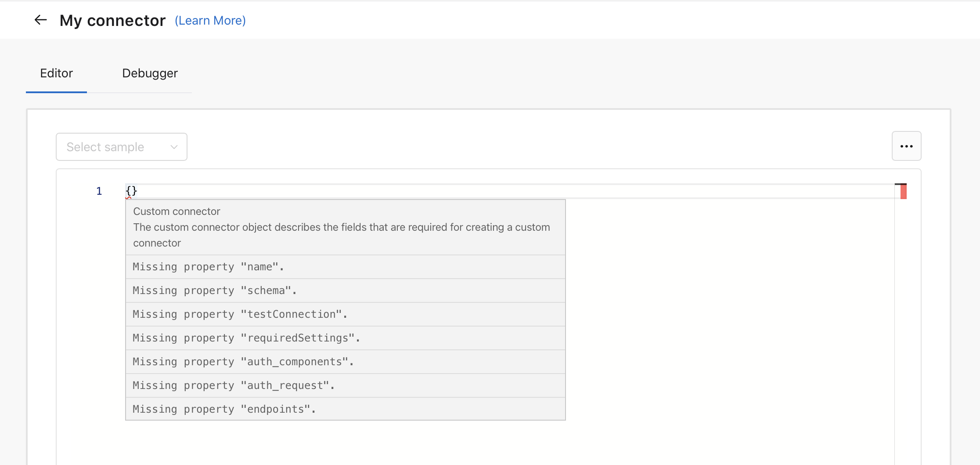Click line number 1 in the editor
Screen dimensions: 980x465
click(99, 191)
